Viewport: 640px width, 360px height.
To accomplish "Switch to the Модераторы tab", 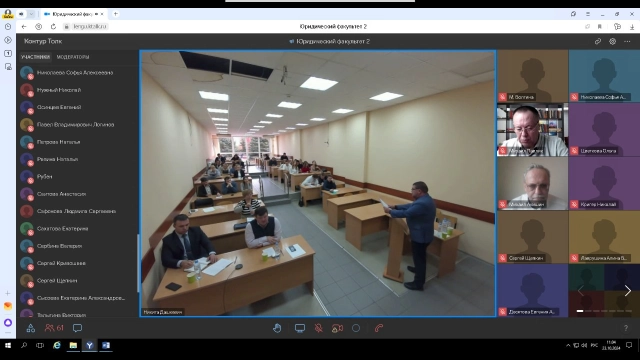I will coord(73,57).
